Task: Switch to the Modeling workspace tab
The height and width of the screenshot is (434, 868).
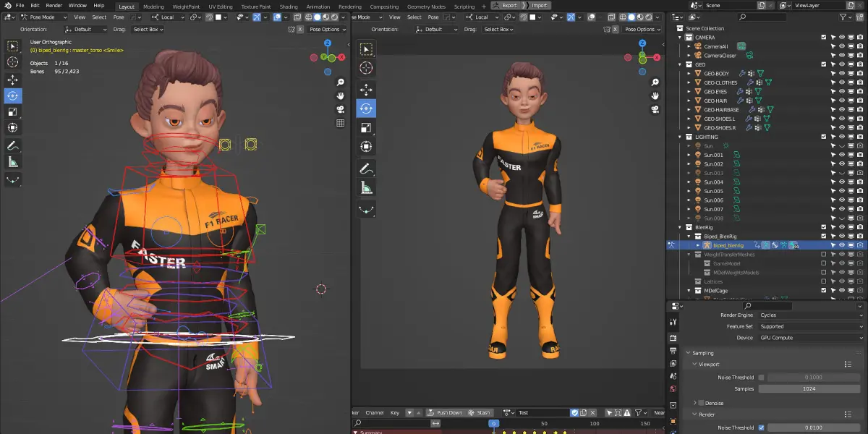Action: pos(153,7)
